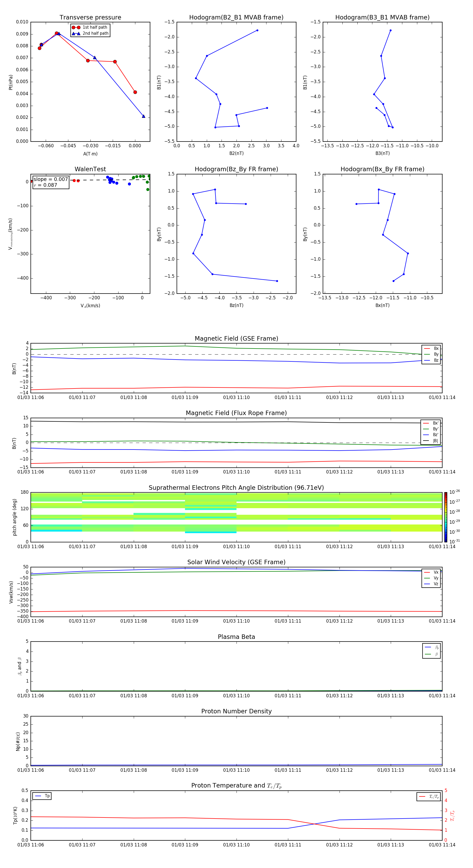The height and width of the screenshot is (868, 473).
Task: Click the WalenTest plot title
Action: [90, 169]
